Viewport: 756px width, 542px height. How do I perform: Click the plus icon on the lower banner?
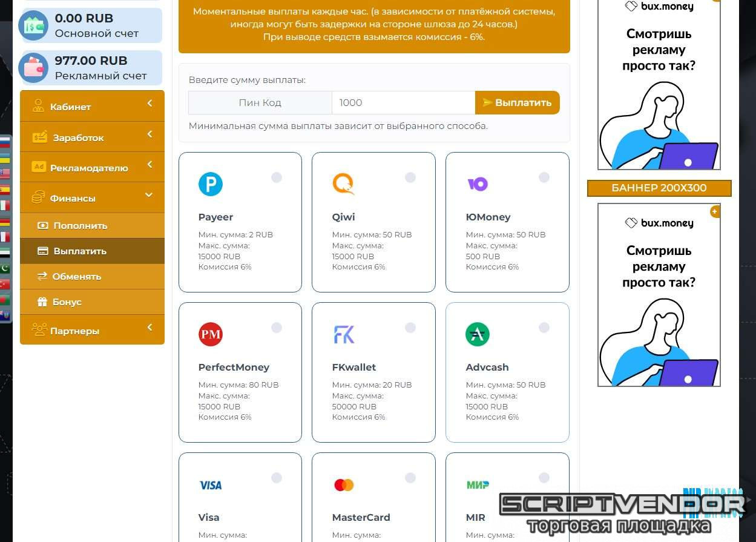(x=715, y=211)
